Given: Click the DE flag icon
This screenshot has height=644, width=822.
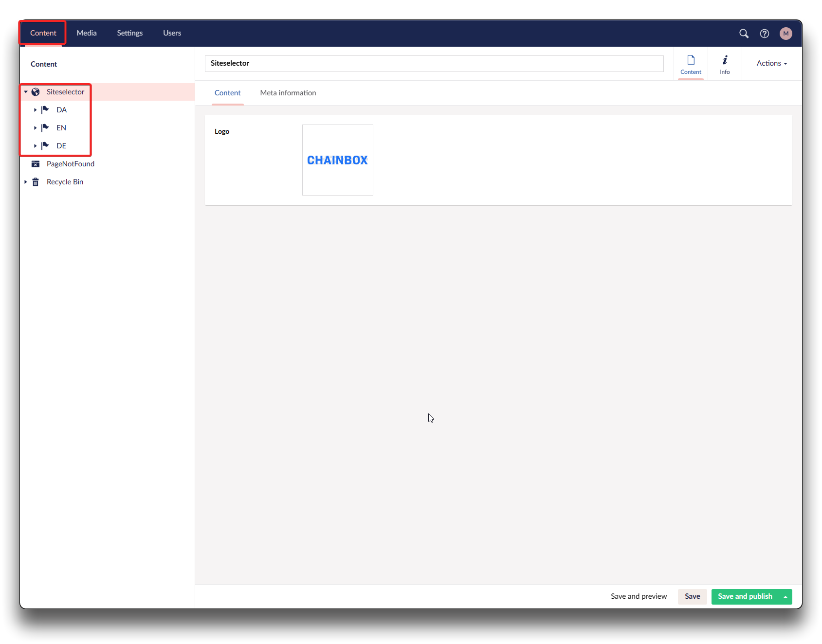Looking at the screenshot, I should point(45,146).
